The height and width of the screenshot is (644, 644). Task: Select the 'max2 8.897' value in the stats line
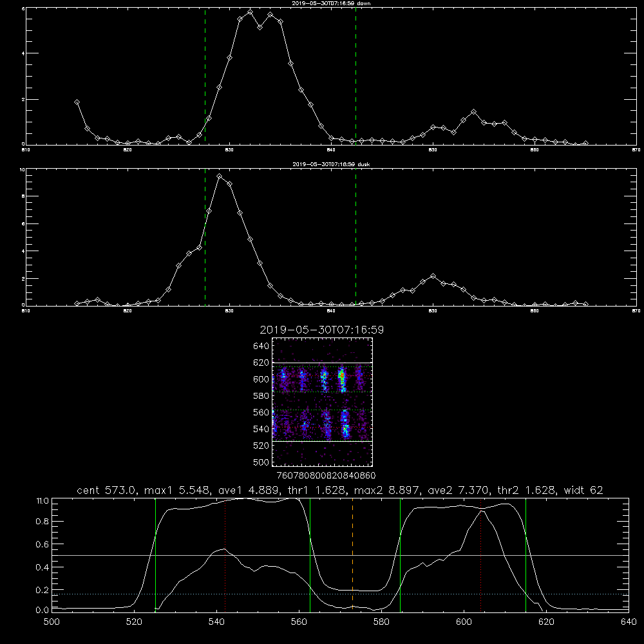point(387,490)
